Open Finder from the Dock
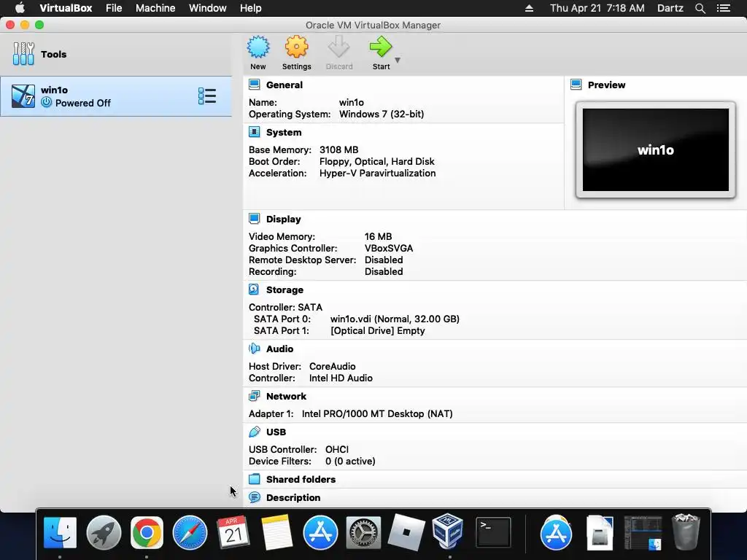Screen dimensions: 747x560 click(60, 532)
